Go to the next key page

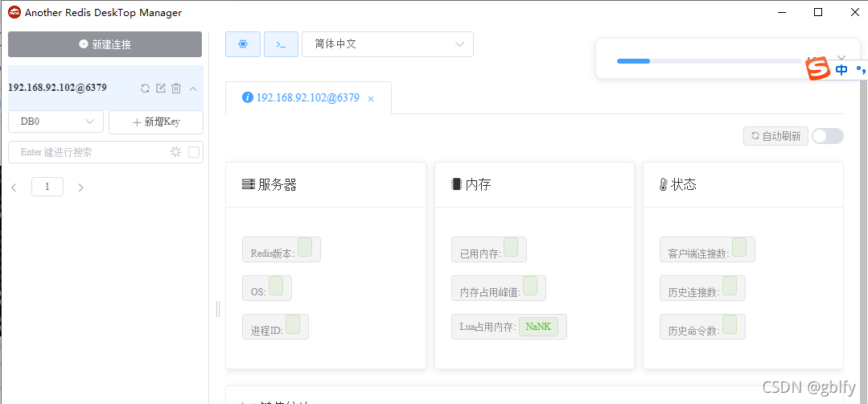tap(80, 188)
